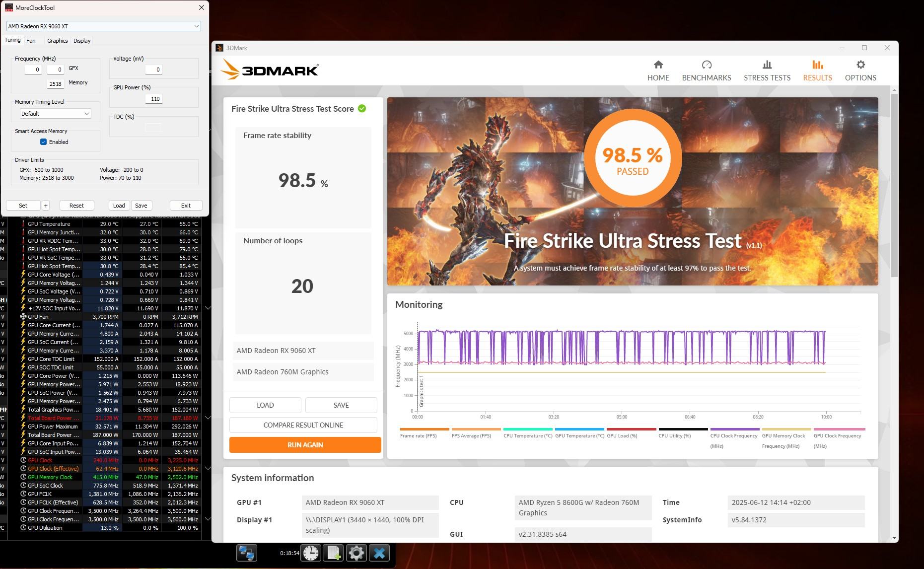924x569 pixels.
Task: Click thermometer icon beside GPU VR VDDC Temp
Action: [x=23, y=241]
